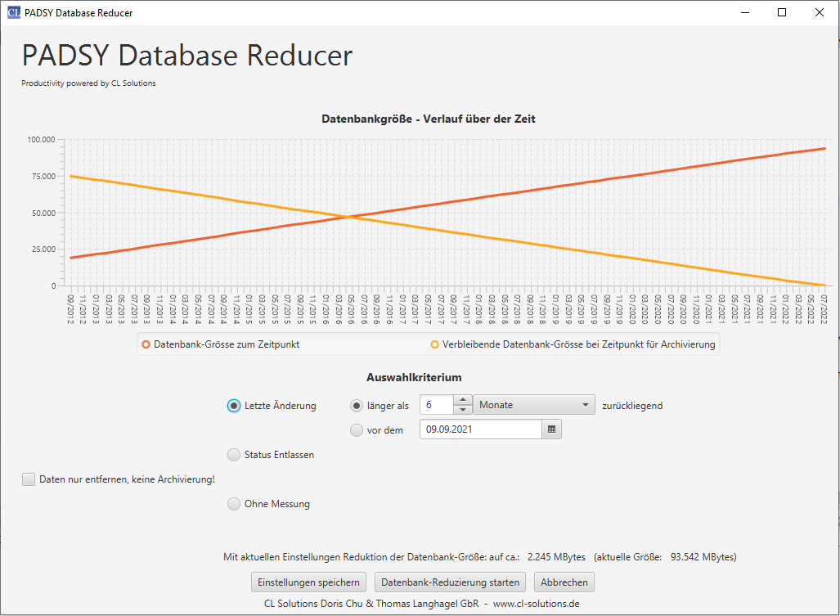Image resolution: width=840 pixels, height=616 pixels.
Task: Open the Monate unit dropdown
Action: (533, 405)
